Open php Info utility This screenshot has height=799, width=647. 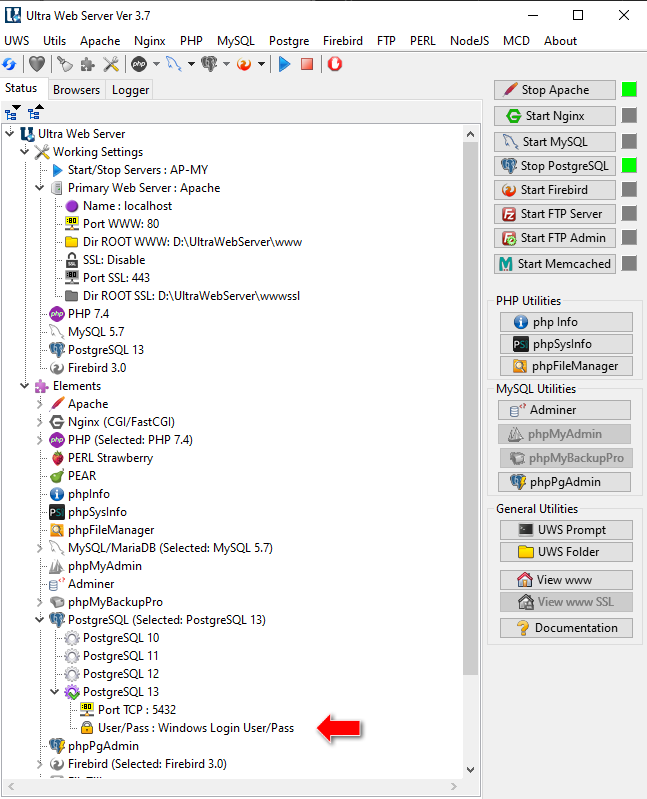(x=567, y=322)
